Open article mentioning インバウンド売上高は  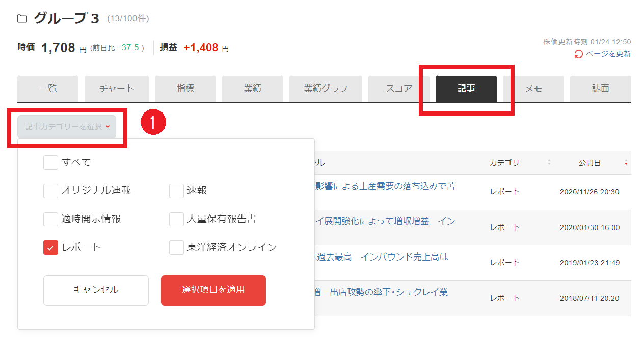382,257
